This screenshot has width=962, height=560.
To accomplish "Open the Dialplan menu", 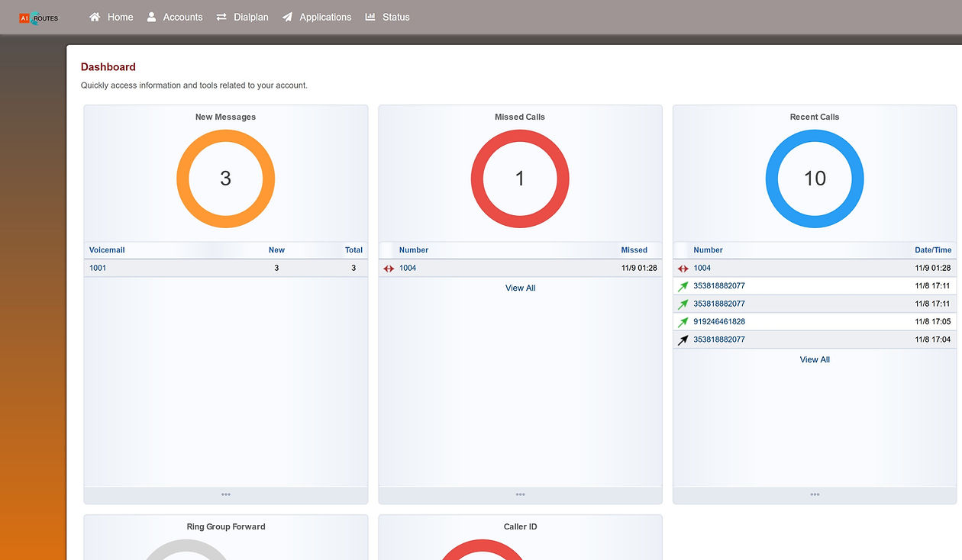I will pyautogui.click(x=242, y=17).
